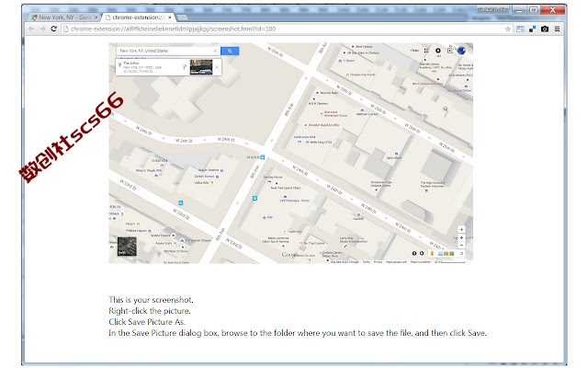
Task: Click the blue squares extension icon
Action: (532, 29)
